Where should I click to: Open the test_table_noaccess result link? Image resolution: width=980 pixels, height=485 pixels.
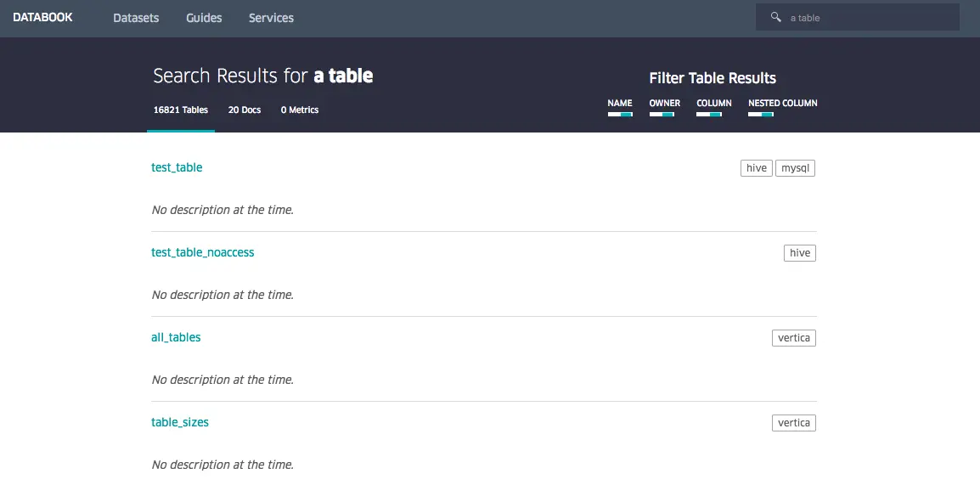203,252
